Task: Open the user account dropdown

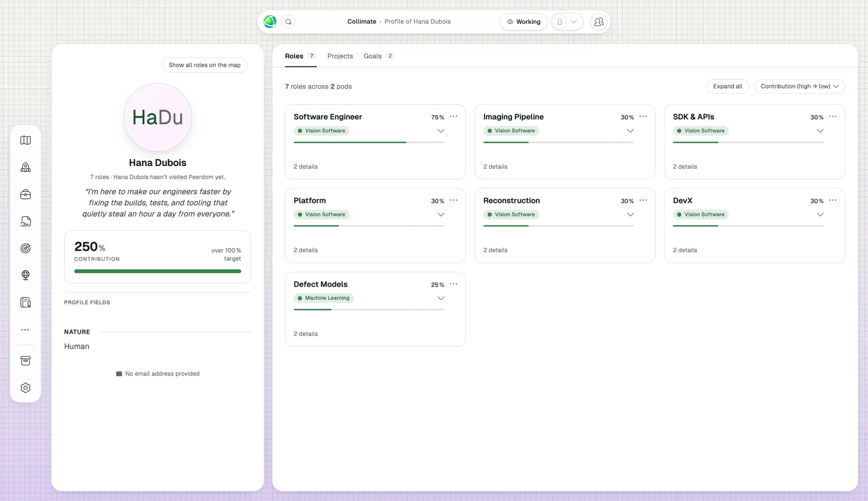Action: pyautogui.click(x=567, y=22)
